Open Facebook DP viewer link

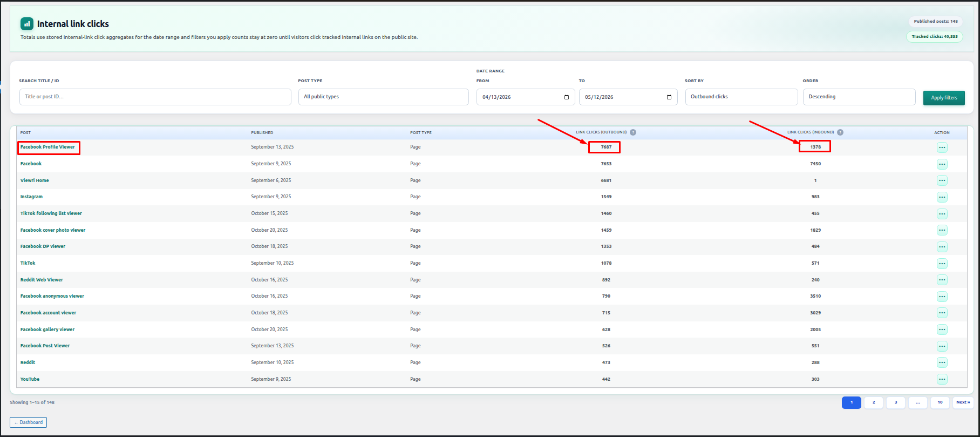[x=43, y=246]
